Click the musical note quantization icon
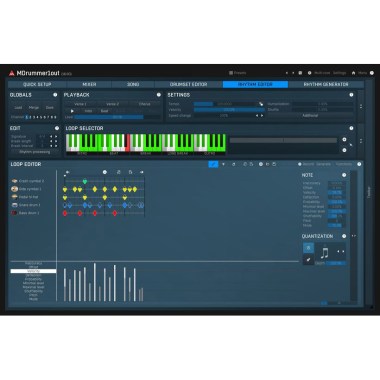Viewport: 380px width, 380px height. [324, 253]
